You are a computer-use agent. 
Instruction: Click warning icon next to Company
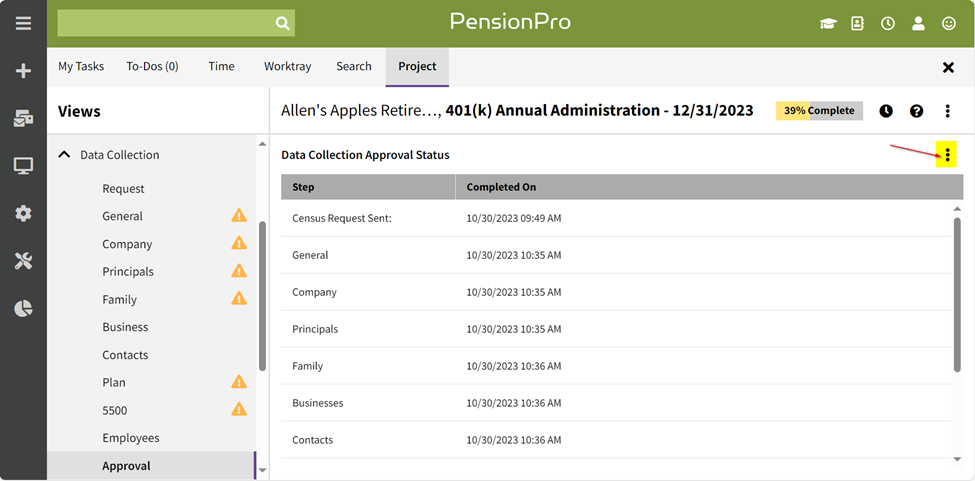click(239, 244)
